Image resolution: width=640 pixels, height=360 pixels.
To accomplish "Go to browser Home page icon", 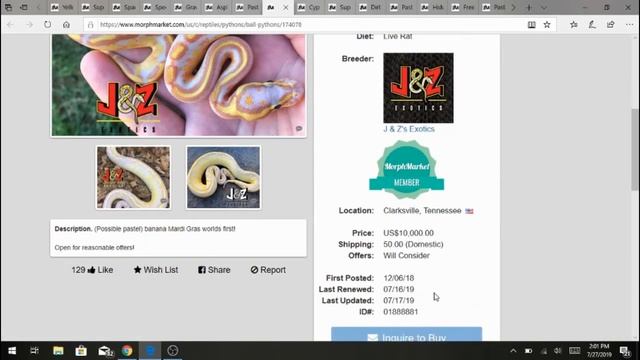I will pos(66,24).
